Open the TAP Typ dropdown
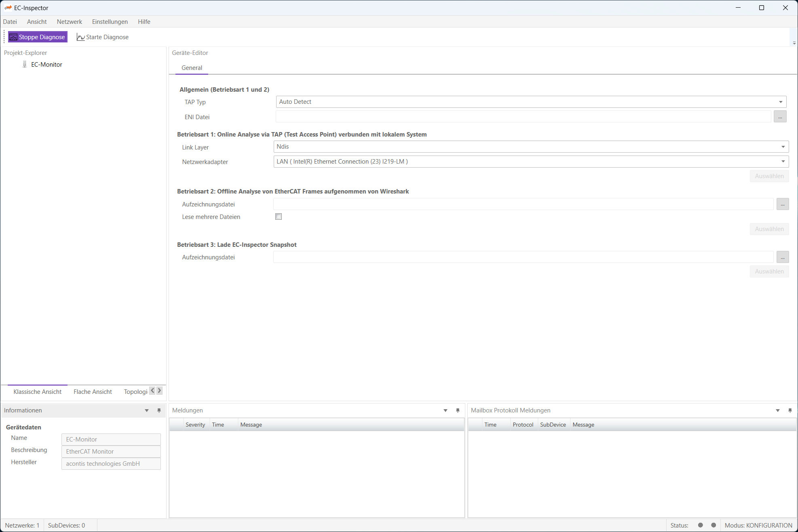Screen dimensions: 798x532 pos(781,102)
